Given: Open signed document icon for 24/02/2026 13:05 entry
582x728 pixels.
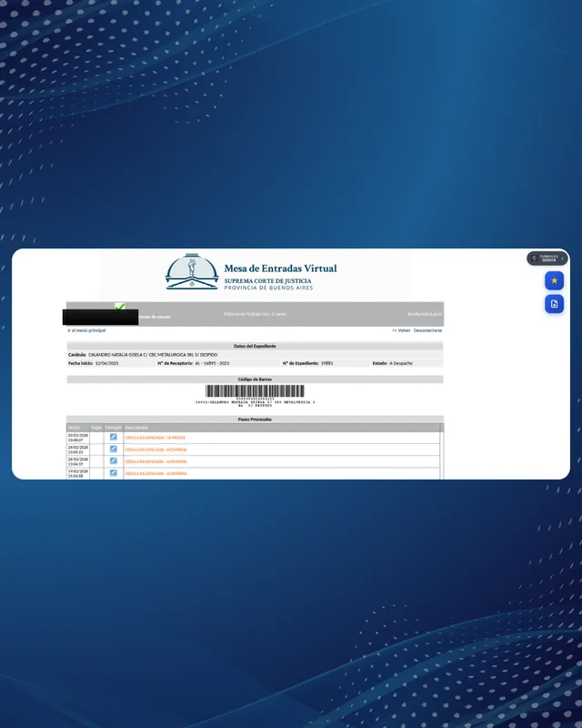Looking at the screenshot, I should 114,449.
